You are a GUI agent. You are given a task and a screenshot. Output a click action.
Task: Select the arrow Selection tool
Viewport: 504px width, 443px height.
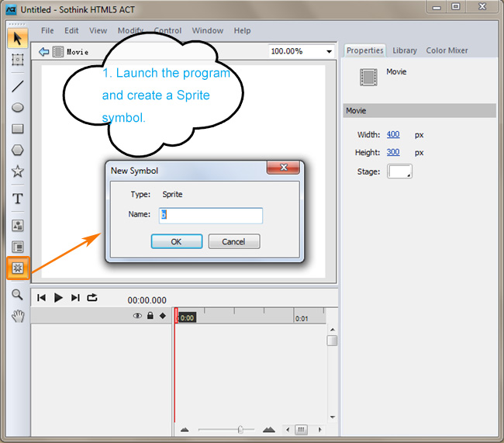pos(18,39)
